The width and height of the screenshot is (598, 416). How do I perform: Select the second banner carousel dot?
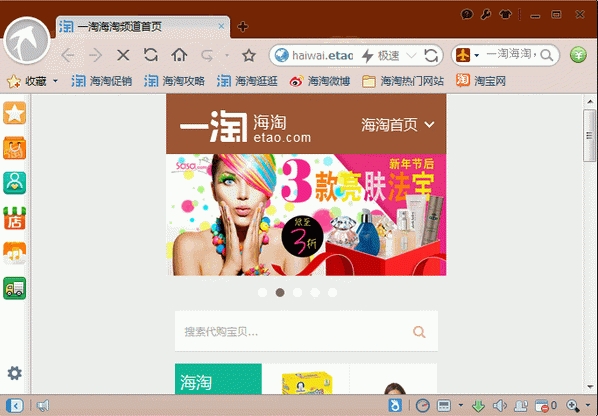[280, 292]
